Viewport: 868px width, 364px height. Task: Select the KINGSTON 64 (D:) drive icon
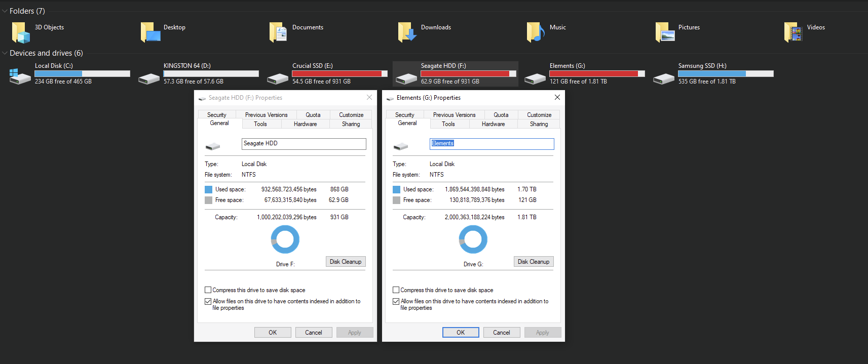point(149,78)
